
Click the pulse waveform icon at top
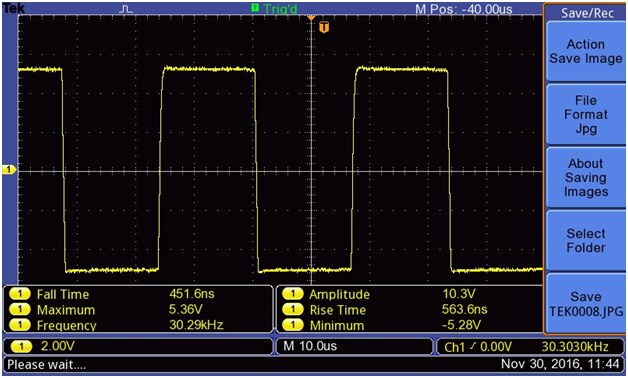point(127,8)
